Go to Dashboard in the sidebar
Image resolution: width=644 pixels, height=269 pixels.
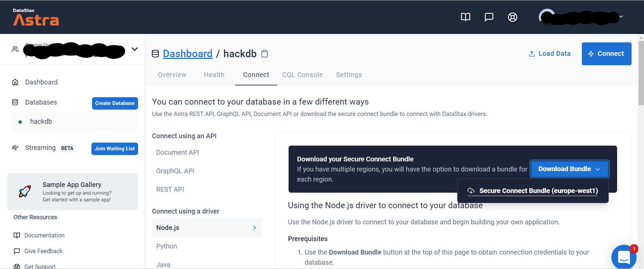(x=41, y=82)
